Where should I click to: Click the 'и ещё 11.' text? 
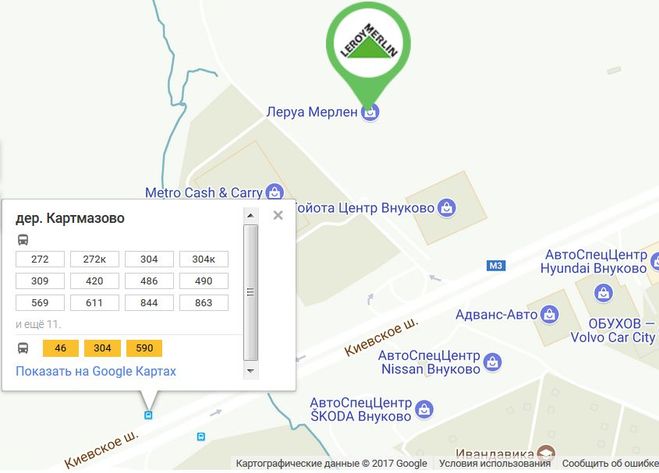38,324
